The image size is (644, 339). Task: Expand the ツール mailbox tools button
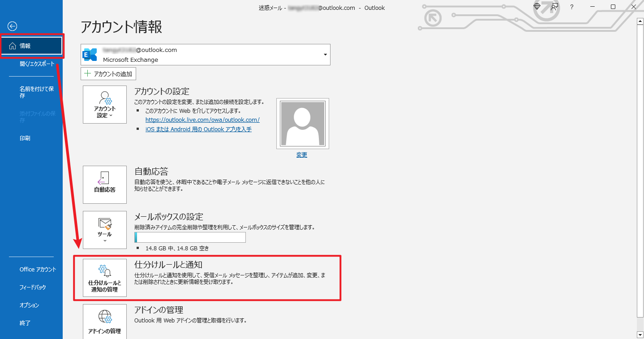[x=105, y=230]
